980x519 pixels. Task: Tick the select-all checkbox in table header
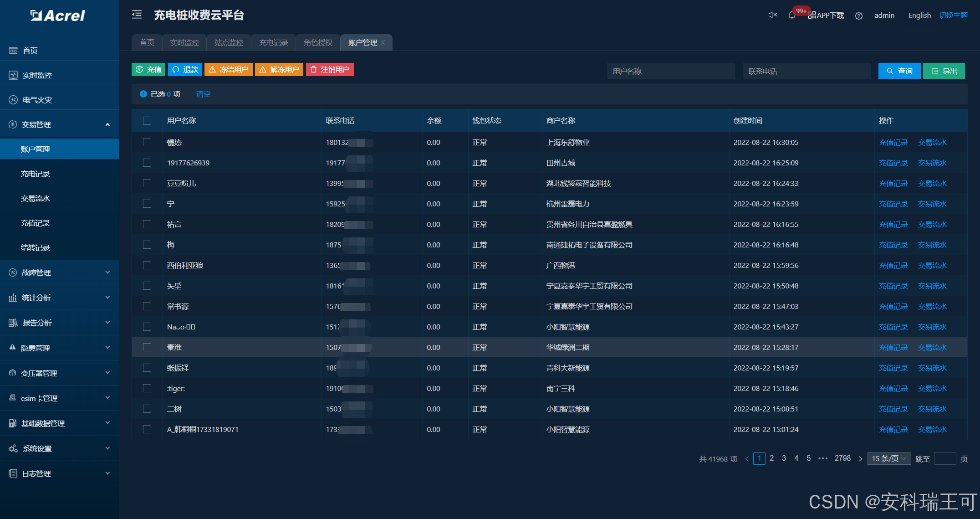coord(147,121)
